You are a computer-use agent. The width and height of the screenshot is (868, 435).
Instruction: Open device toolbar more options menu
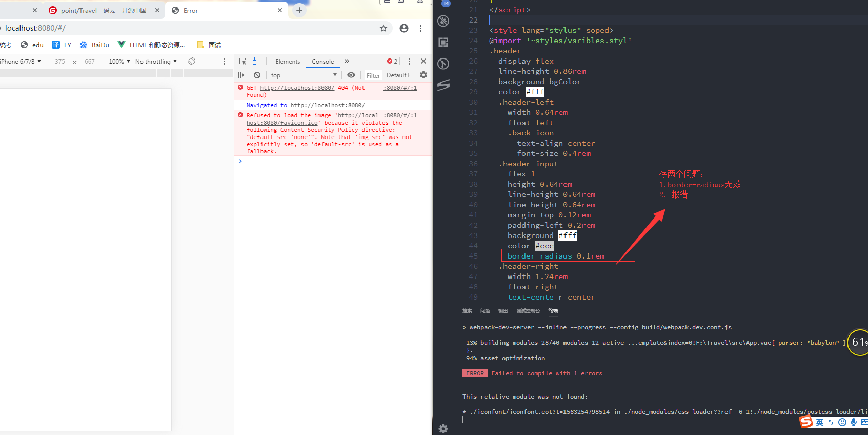224,61
